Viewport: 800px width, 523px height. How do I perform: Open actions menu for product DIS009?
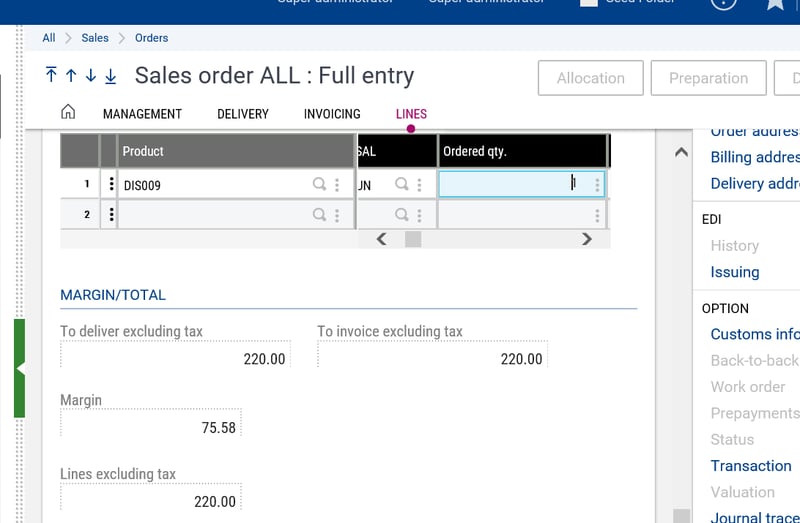pyautogui.click(x=337, y=184)
